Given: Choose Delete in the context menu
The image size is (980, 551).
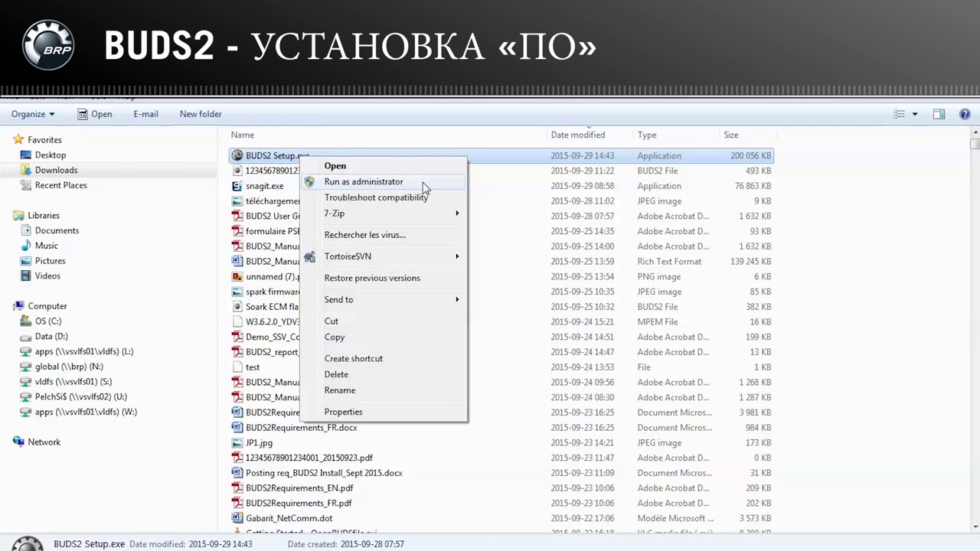Looking at the screenshot, I should click(383, 374).
